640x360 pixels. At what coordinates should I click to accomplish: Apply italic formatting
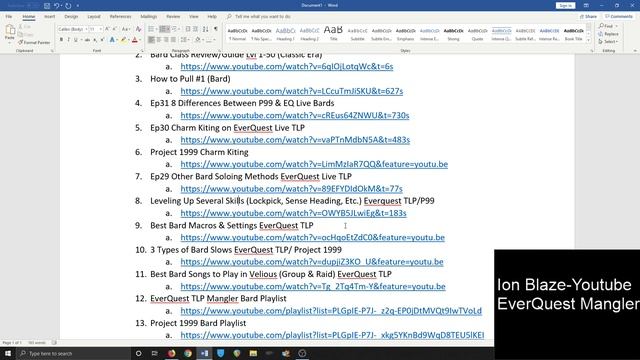click(x=68, y=40)
